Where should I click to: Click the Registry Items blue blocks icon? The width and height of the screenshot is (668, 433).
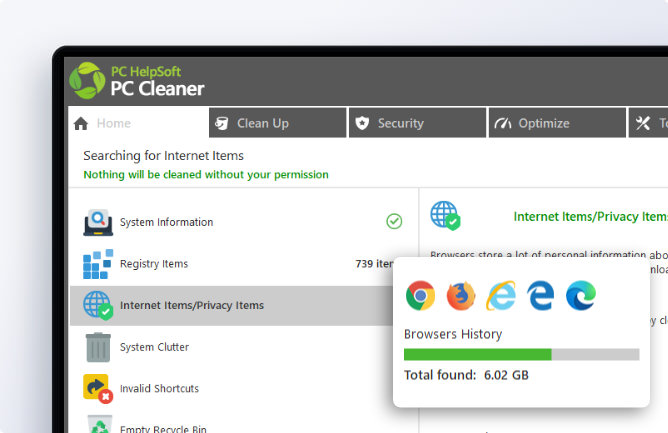tap(98, 264)
